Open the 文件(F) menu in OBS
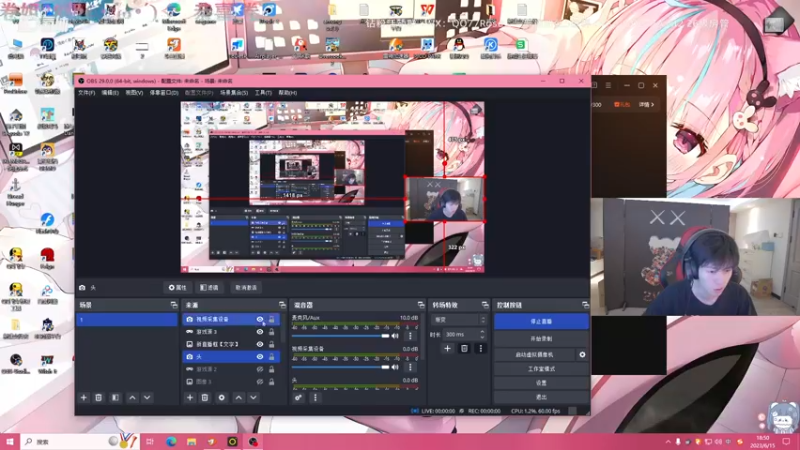 click(86, 93)
